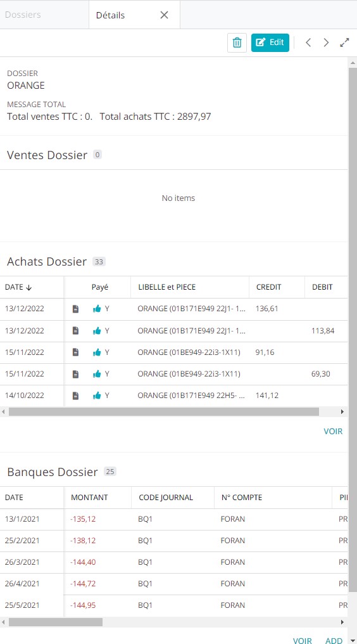Viewport: 357px width, 644px height.
Task: Click the CODE JOURNAL column header
Action: coord(173,498)
